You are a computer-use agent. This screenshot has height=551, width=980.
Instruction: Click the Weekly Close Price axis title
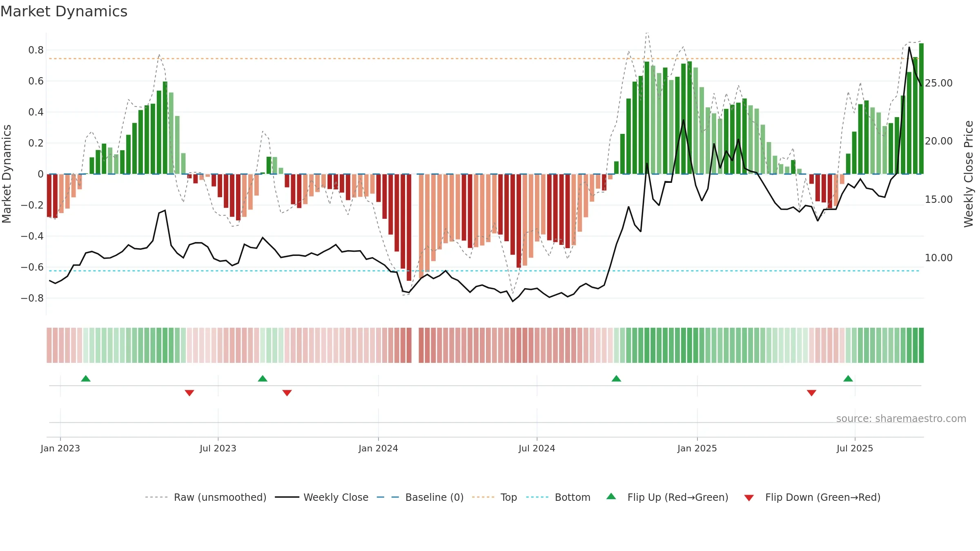(969, 174)
